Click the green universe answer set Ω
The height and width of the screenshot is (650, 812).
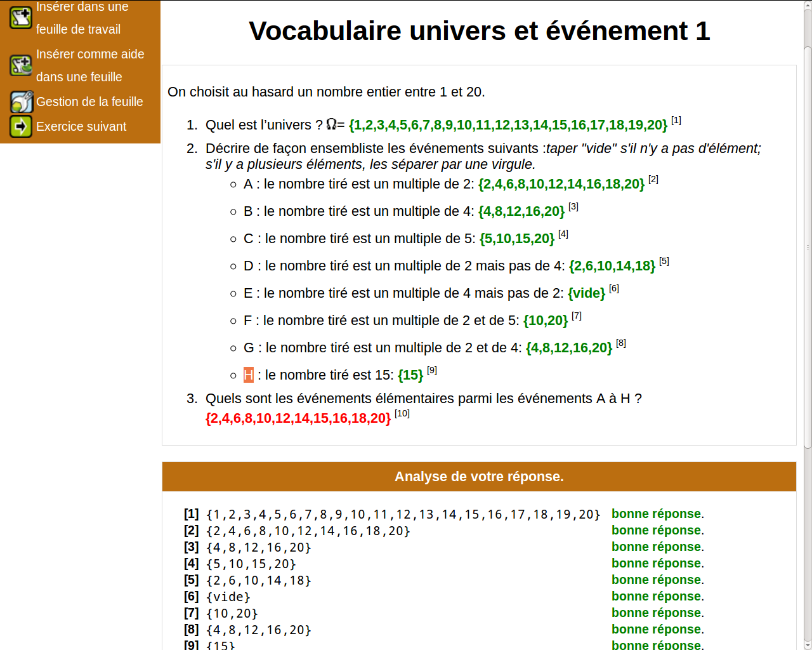click(x=507, y=125)
